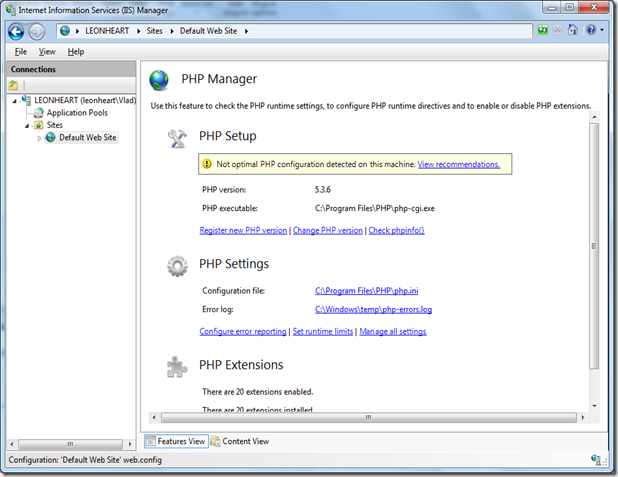618x477 pixels.
Task: Click LEONHEART in the address breadcrumb
Action: coord(107,31)
